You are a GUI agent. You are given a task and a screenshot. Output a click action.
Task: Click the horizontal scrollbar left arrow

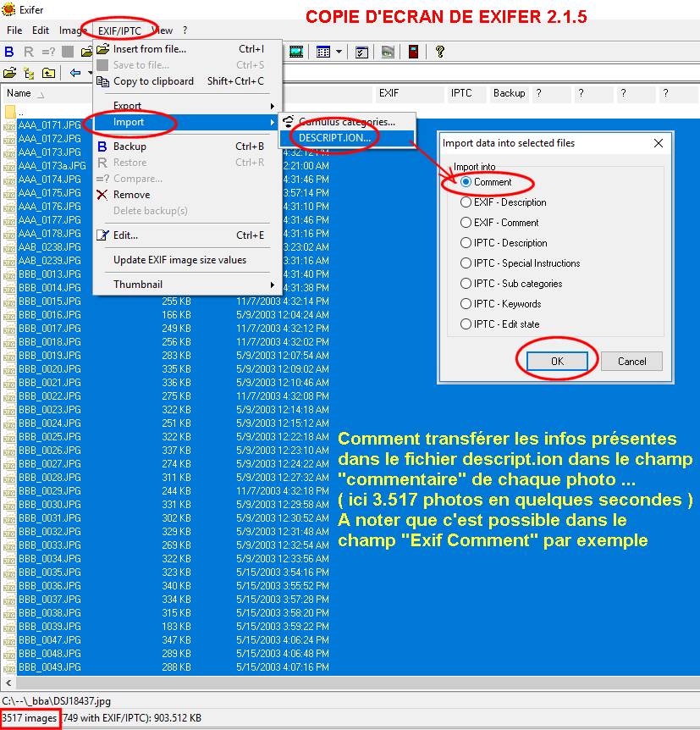point(8,683)
